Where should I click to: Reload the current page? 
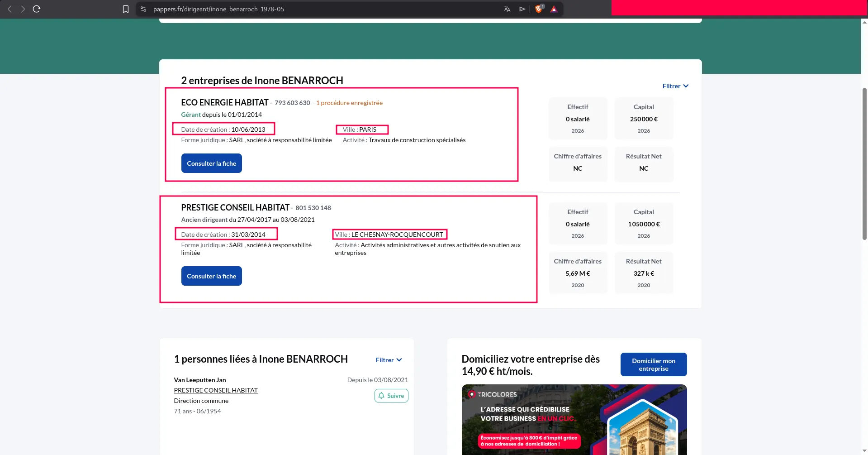pos(36,9)
